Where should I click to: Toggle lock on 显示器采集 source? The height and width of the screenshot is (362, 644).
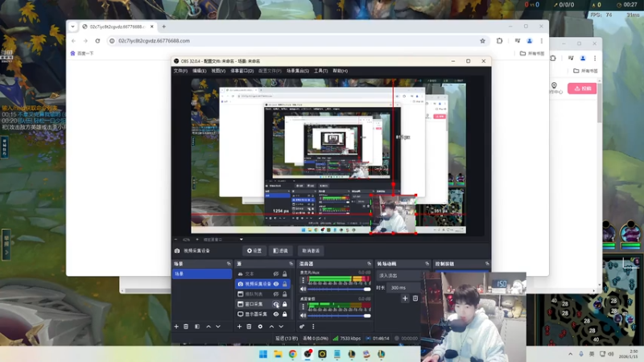pos(285,315)
